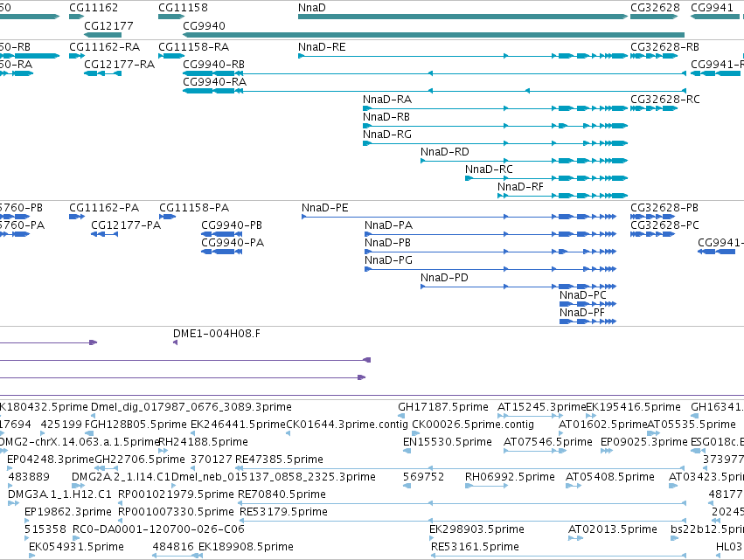The width and height of the screenshot is (744, 560).
Task: Click the AT07546.5prime EST label
Action: point(547,442)
